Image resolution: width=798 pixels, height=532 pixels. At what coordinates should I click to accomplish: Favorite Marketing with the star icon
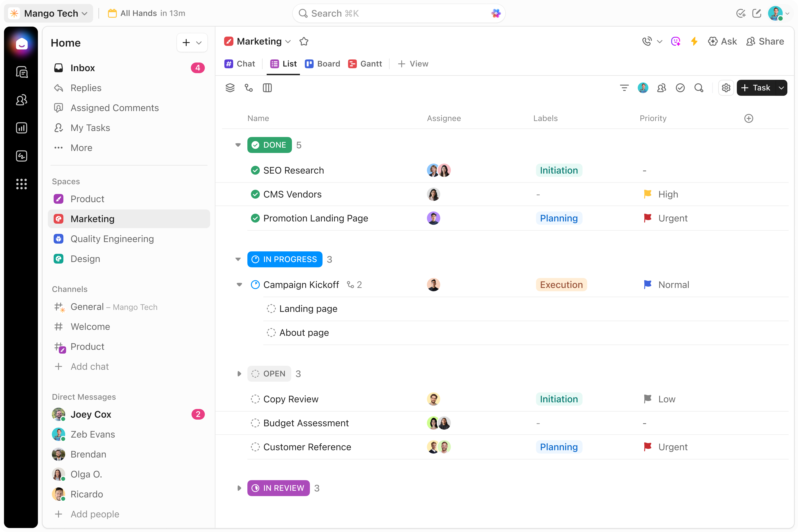pos(304,41)
